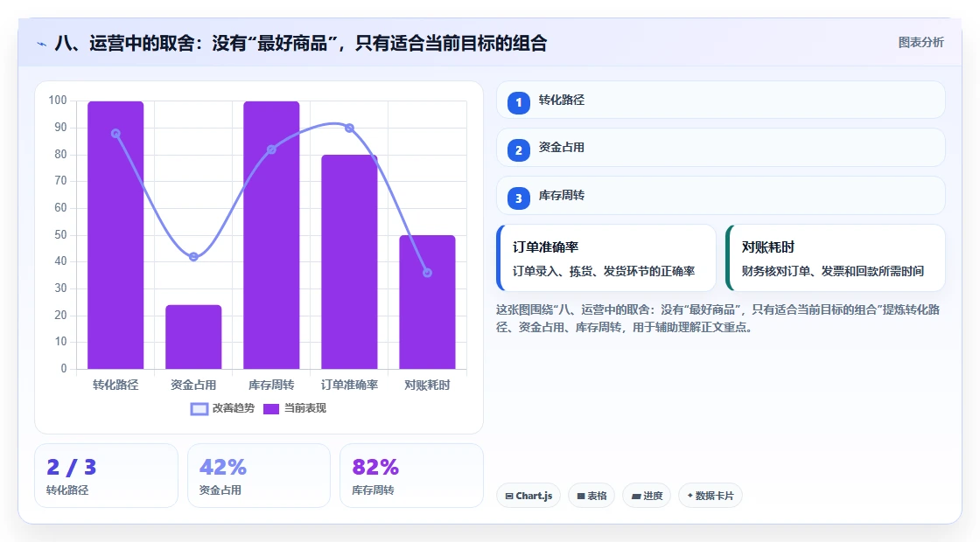Click the section title 八、运营中的取舍

click(301, 43)
